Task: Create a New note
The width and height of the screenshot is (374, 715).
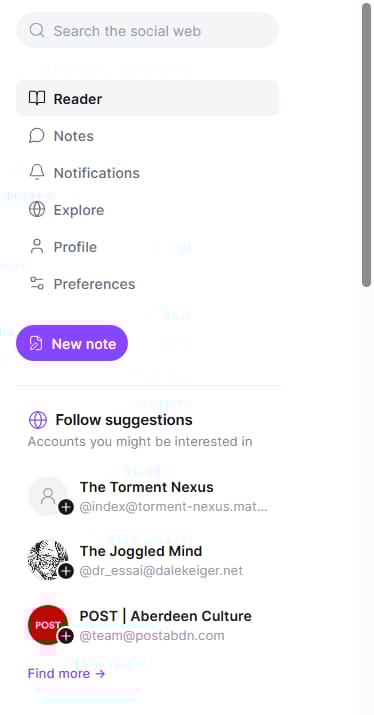Action: (x=72, y=343)
